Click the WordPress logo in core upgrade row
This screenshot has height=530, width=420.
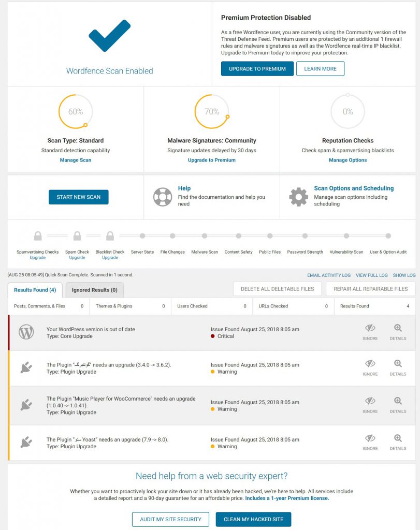click(26, 332)
